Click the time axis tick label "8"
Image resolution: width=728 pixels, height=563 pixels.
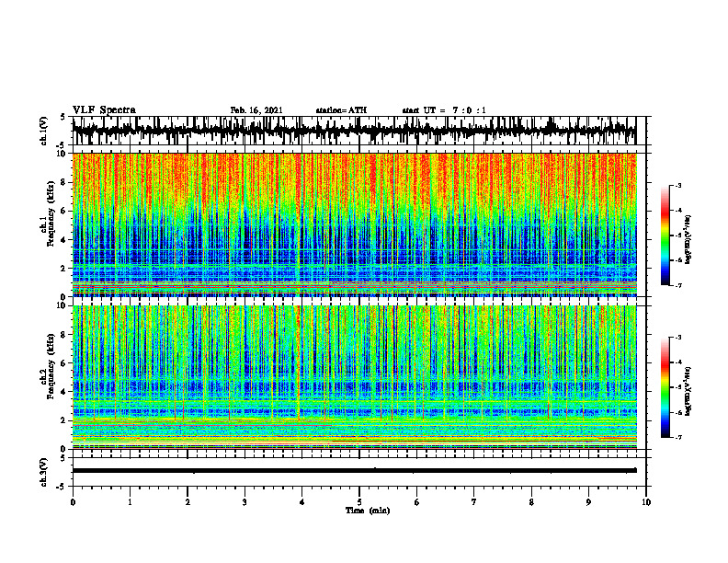tap(531, 502)
